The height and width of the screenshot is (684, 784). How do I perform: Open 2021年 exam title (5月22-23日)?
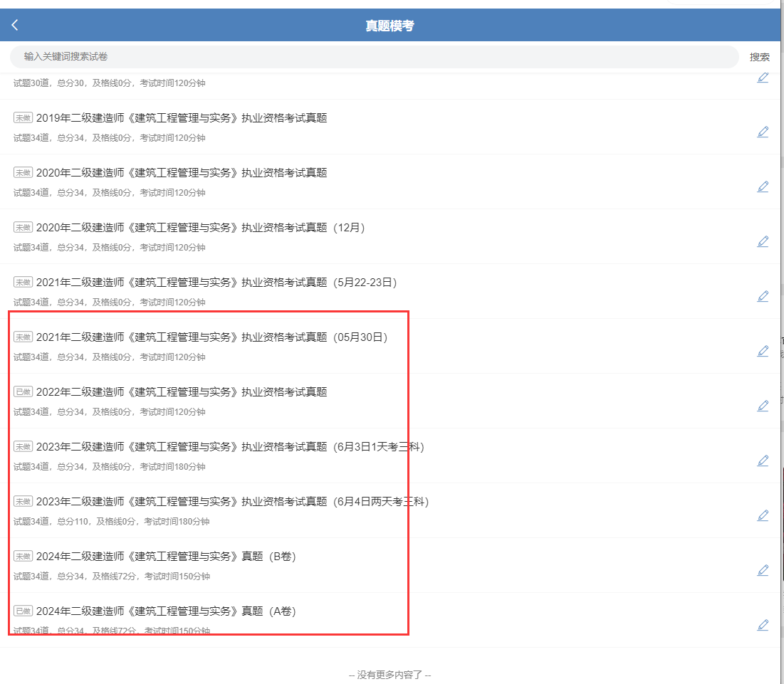tap(216, 283)
